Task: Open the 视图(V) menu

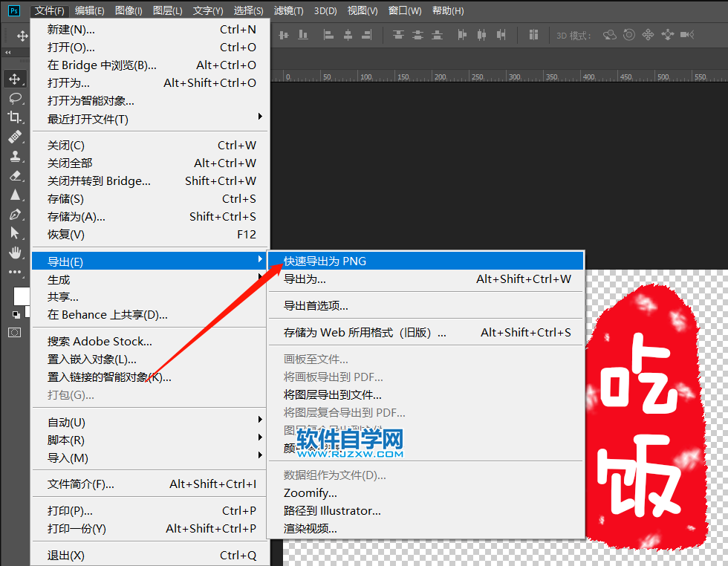Action: tap(363, 10)
